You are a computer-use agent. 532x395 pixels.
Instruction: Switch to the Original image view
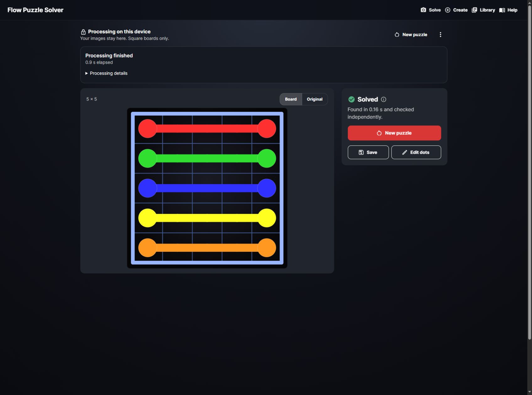314,99
